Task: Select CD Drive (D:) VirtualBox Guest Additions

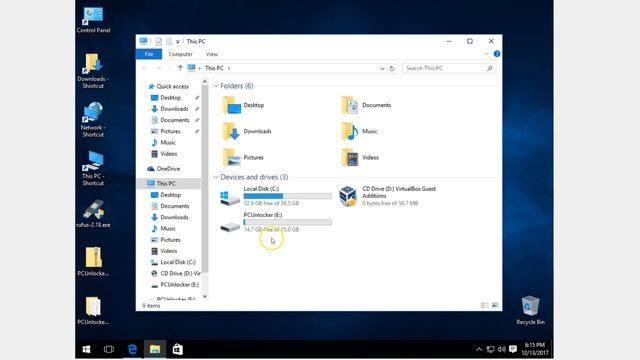Action: point(388,196)
